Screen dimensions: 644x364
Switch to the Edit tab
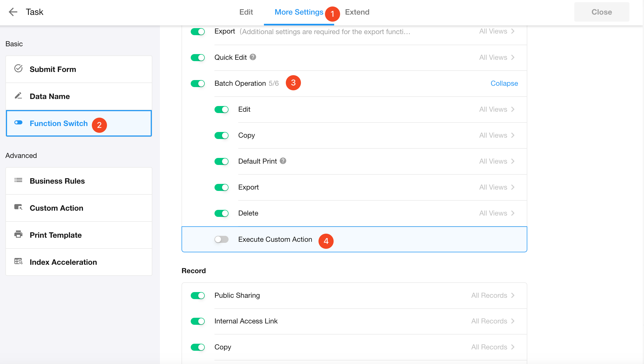coord(246,12)
